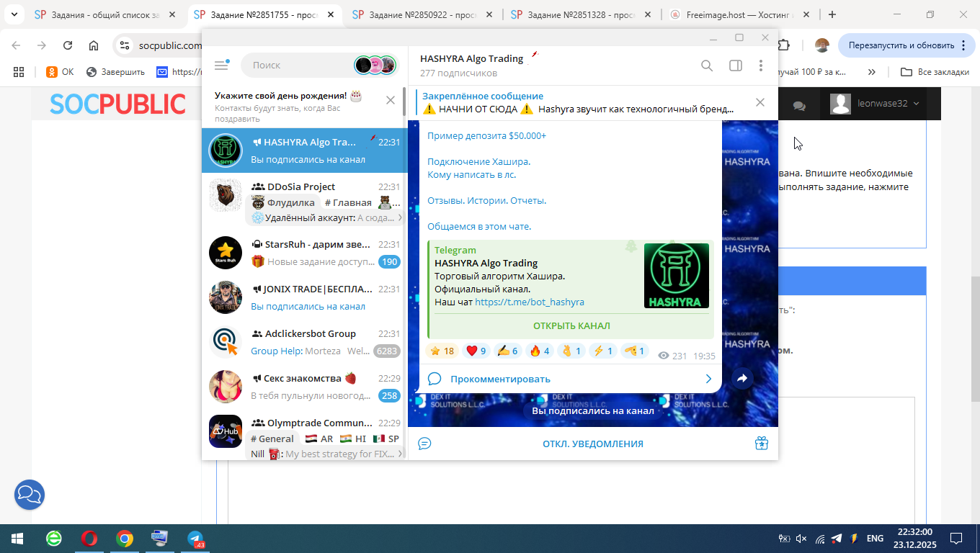The height and width of the screenshot is (553, 980).
Task: Open the Chrome tab search dropdown
Action: pyautogui.click(x=14, y=14)
